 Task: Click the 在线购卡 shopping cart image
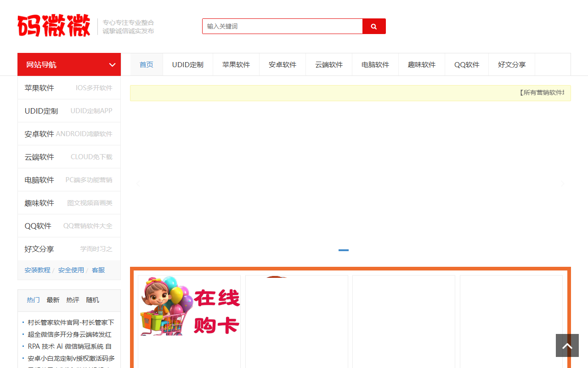pos(189,306)
